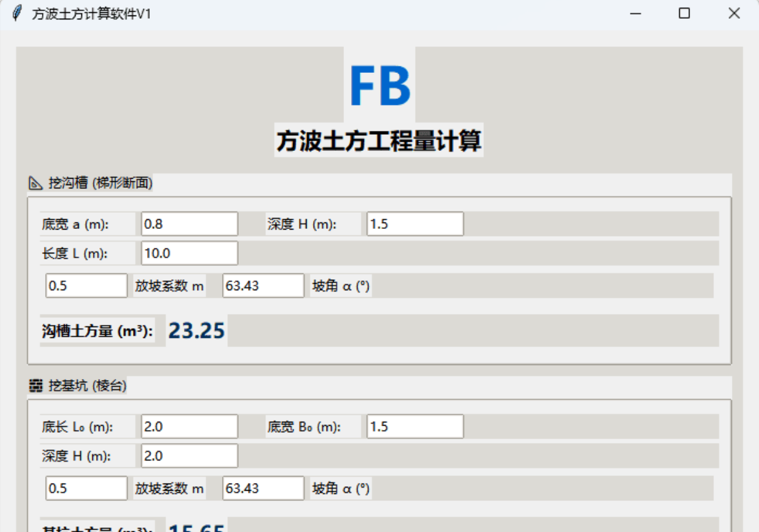759x532 pixels.
Task: Click the blue FB logo
Action: [379, 86]
